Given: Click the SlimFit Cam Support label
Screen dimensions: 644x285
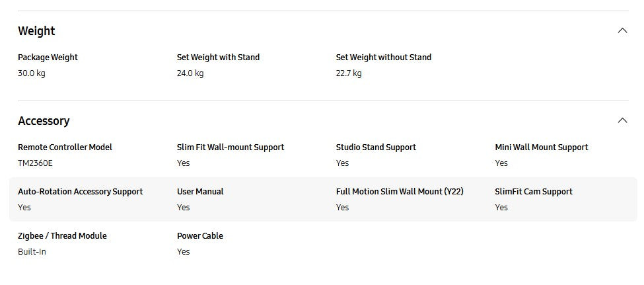Looking at the screenshot, I should pyautogui.click(x=533, y=192).
